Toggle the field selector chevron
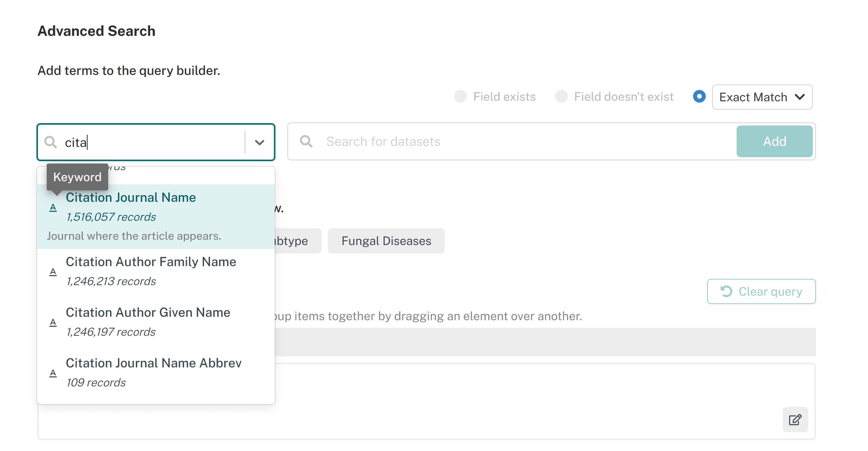 click(x=259, y=142)
